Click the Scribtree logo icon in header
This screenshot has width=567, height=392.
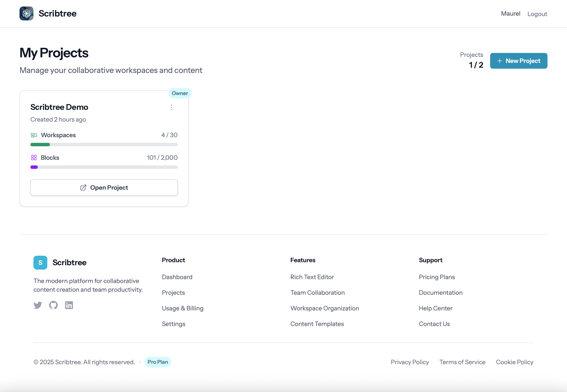tap(26, 13)
